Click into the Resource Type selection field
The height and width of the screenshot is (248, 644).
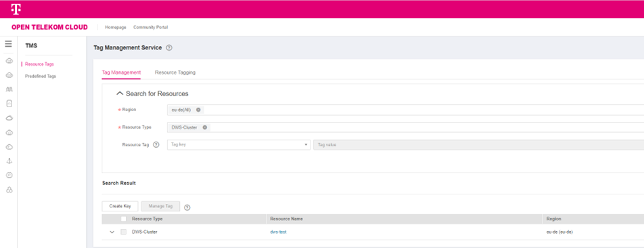click(x=405, y=127)
